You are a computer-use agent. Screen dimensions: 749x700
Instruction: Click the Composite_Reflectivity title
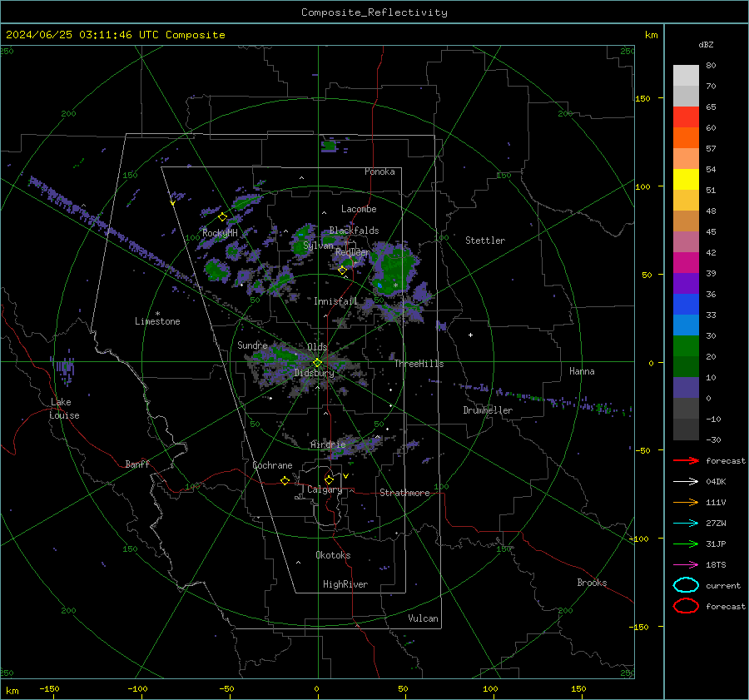tap(374, 12)
